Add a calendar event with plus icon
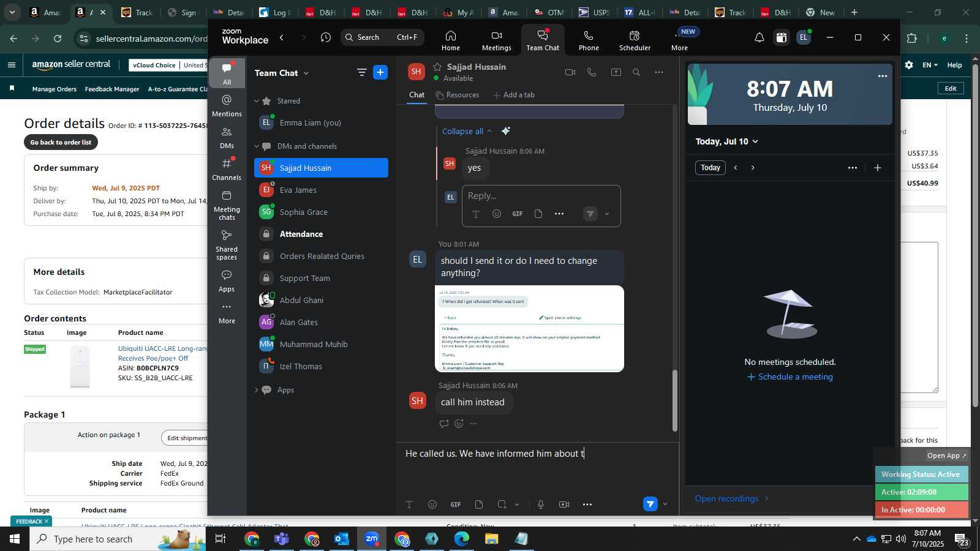Viewport: 980px width, 551px height. point(877,168)
